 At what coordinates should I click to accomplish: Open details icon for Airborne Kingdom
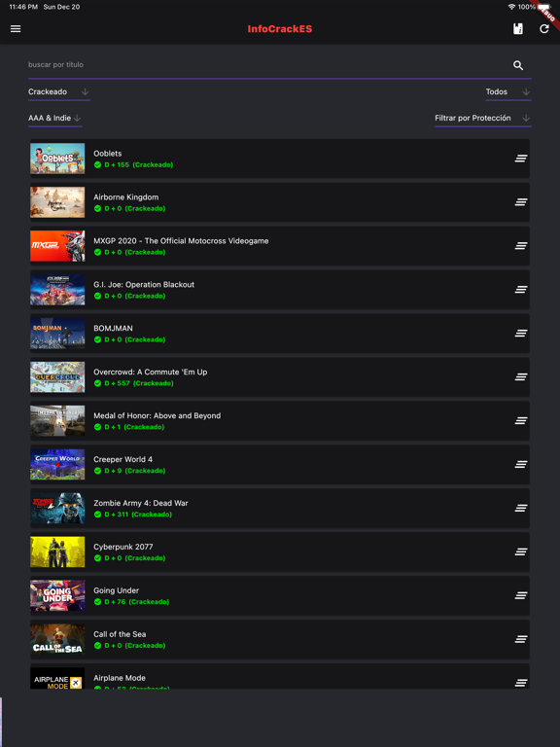coord(521,202)
